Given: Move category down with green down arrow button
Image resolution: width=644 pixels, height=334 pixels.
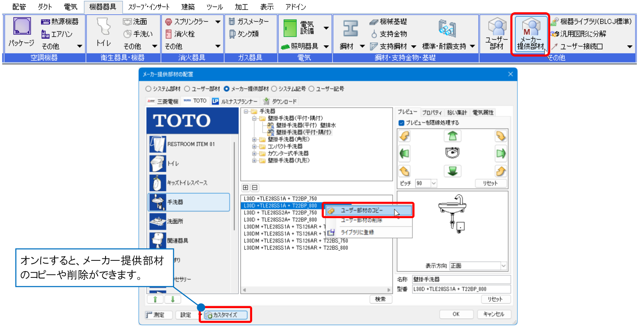Looking at the screenshot, I should (173, 299).
